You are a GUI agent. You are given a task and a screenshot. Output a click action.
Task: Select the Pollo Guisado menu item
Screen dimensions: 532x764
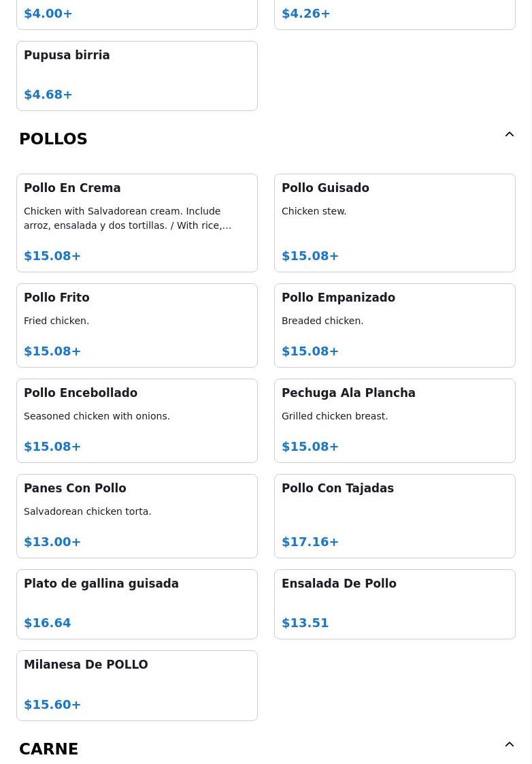point(395,223)
